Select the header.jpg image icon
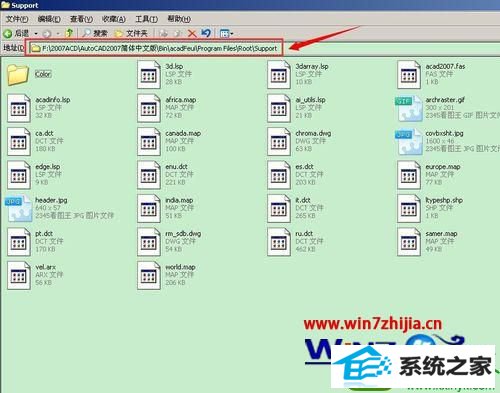This screenshot has height=393, width=500. (x=19, y=209)
